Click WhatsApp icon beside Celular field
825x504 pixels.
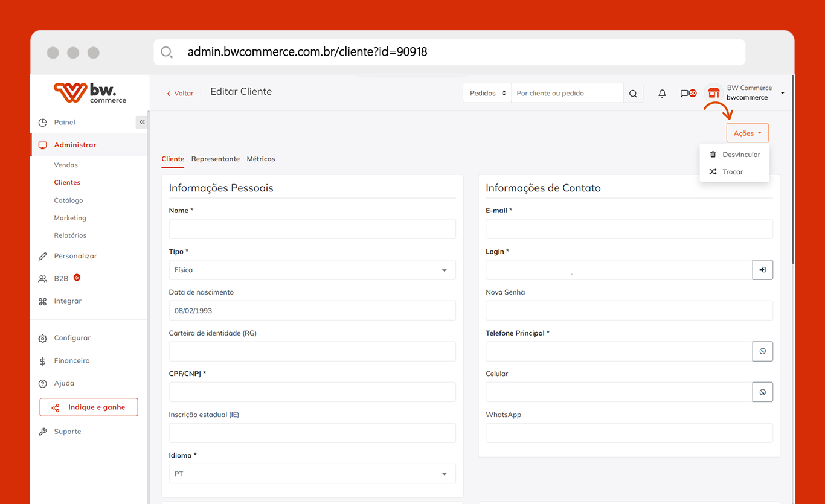763,392
